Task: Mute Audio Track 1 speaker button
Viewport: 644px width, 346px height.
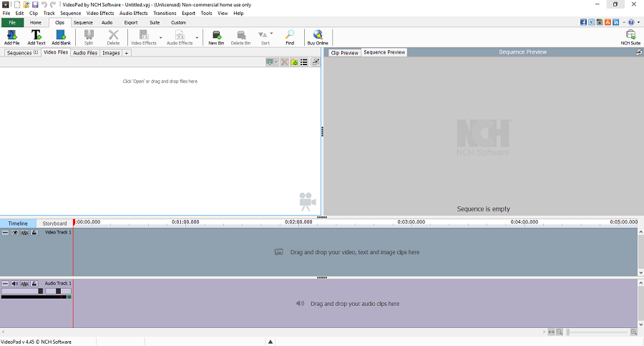Action: point(15,284)
